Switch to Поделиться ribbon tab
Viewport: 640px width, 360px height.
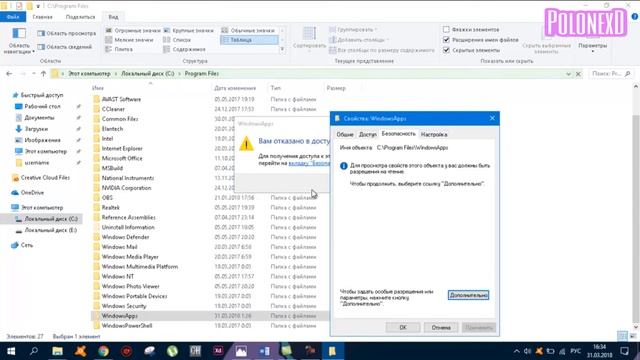(80, 17)
